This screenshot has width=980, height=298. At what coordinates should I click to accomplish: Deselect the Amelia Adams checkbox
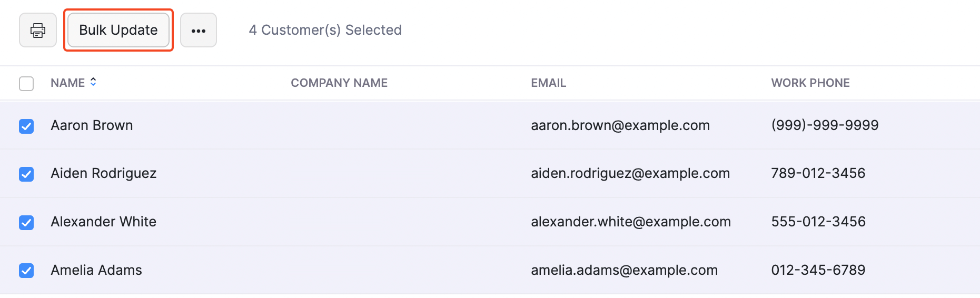click(26, 271)
